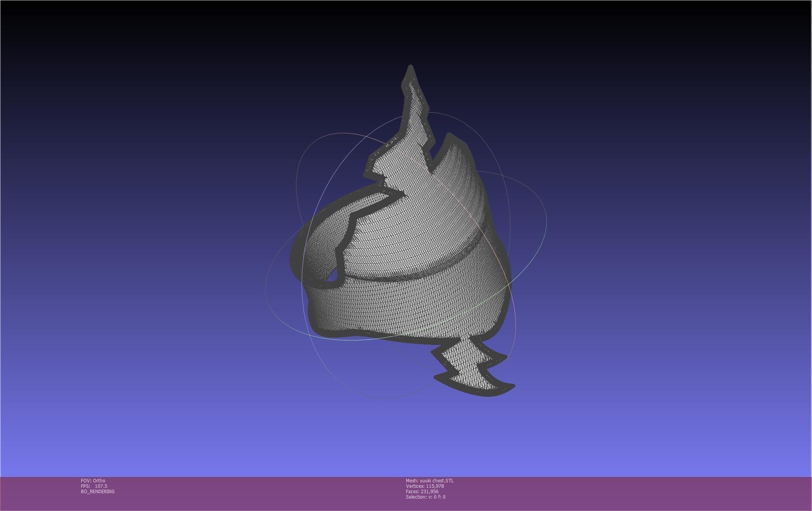
Task: Click the 'Faces: 231,956' count
Action: 422,492
